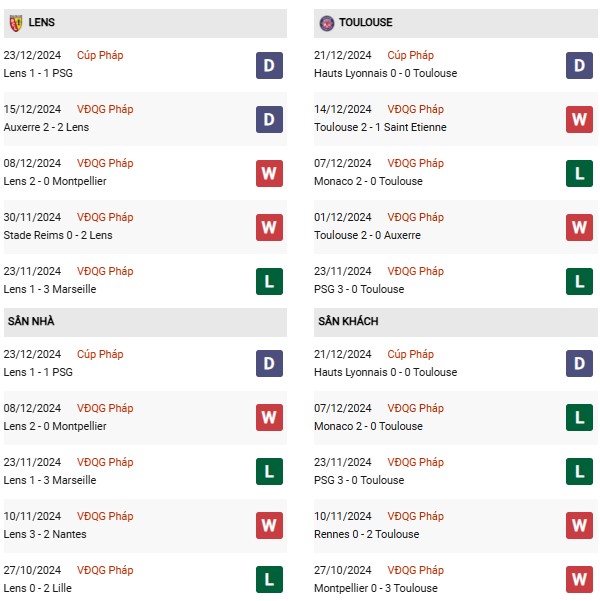This screenshot has height=601, width=600.
Task: Click the D badge for Auxerre 2-2 Lens
Action: (x=269, y=119)
